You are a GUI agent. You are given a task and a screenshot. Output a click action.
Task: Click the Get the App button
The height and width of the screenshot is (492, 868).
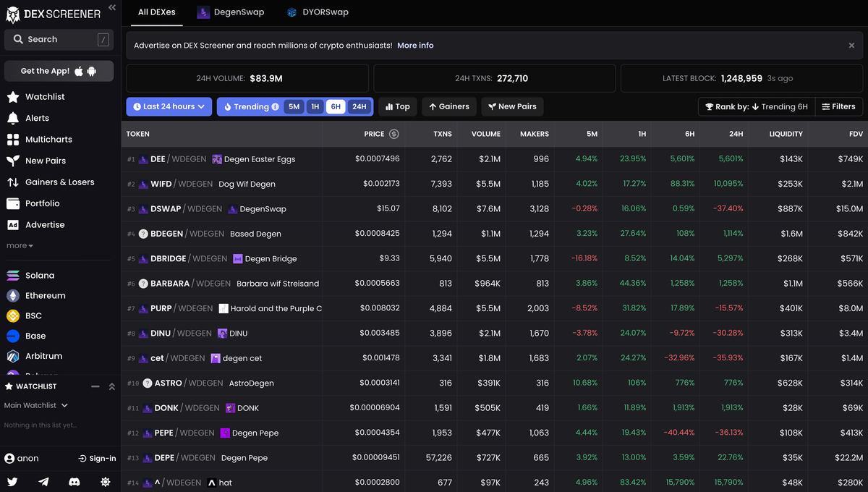coord(59,71)
